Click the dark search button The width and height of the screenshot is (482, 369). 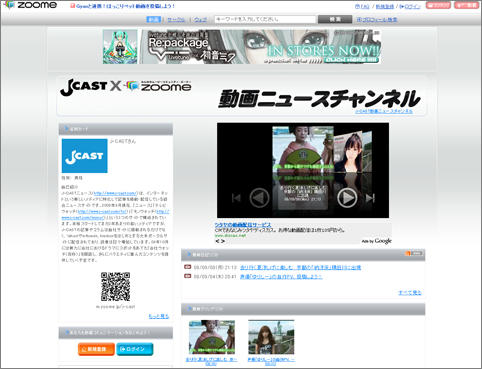[335, 19]
